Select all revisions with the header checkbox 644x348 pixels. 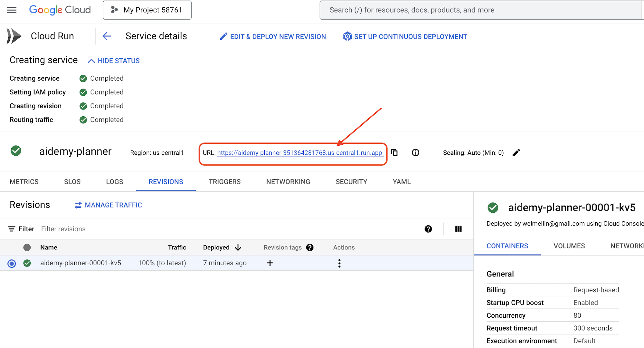pos(27,247)
